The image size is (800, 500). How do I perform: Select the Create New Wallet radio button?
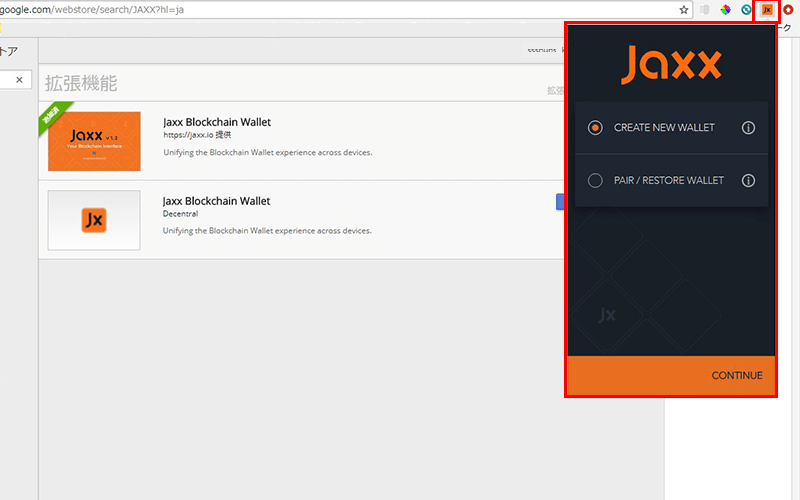595,128
